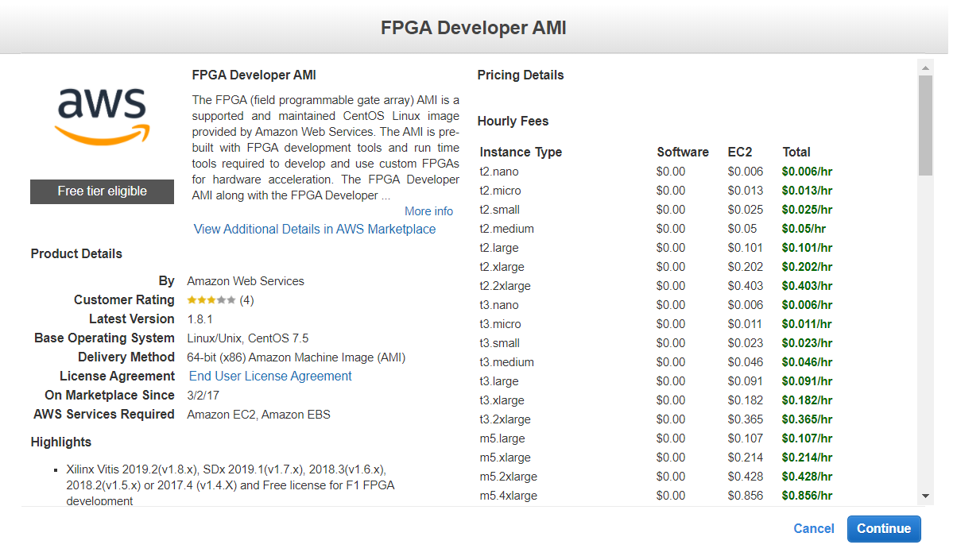Click the Linux/Unix, CentOS 7.5 value
This screenshot has width=957, height=560.
point(248,338)
